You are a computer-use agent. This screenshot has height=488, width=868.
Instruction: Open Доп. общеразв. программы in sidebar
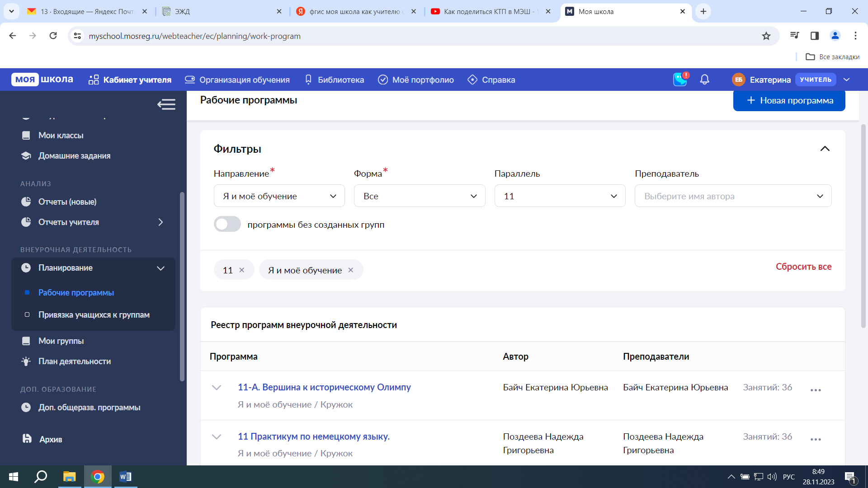[89, 407]
